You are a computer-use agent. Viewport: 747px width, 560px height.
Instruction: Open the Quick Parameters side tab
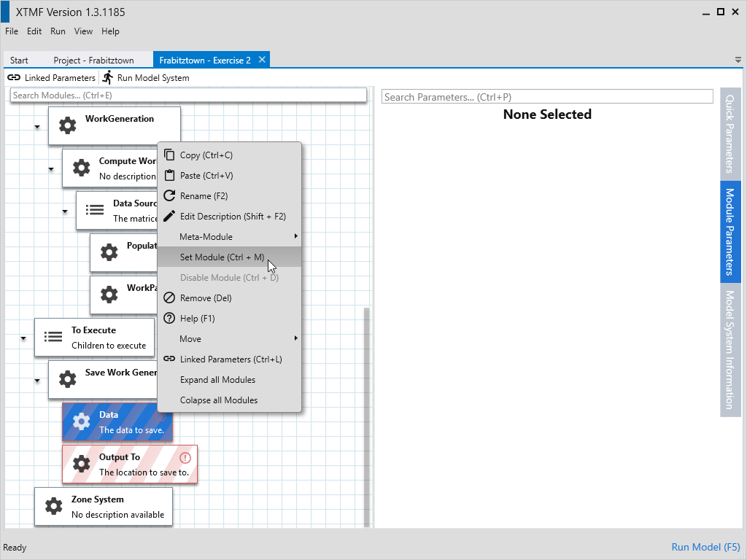(729, 133)
